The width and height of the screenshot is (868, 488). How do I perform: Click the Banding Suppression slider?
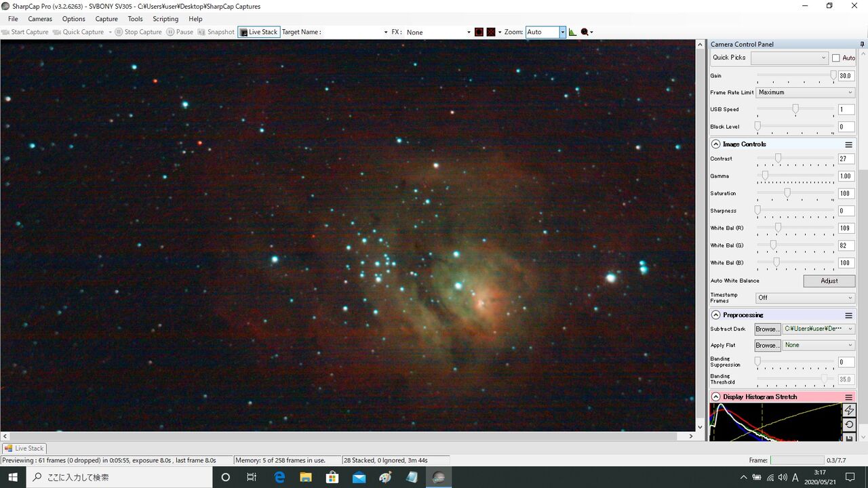[795, 362]
